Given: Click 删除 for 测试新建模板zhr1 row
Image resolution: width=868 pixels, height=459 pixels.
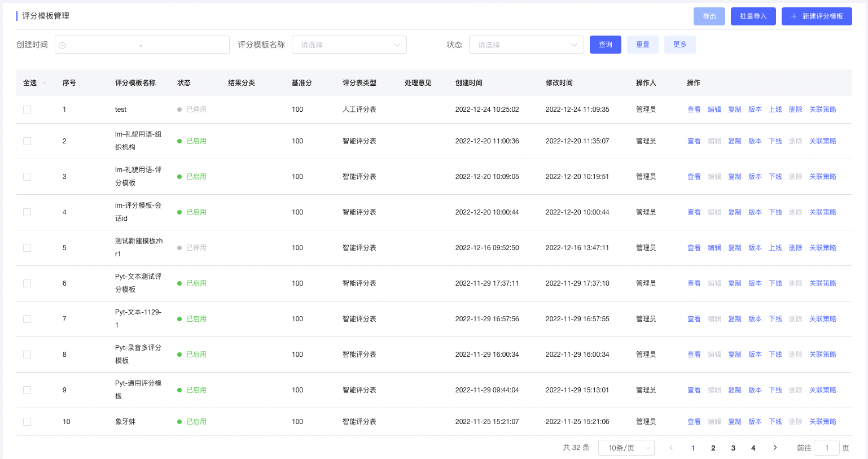Looking at the screenshot, I should tap(796, 248).
